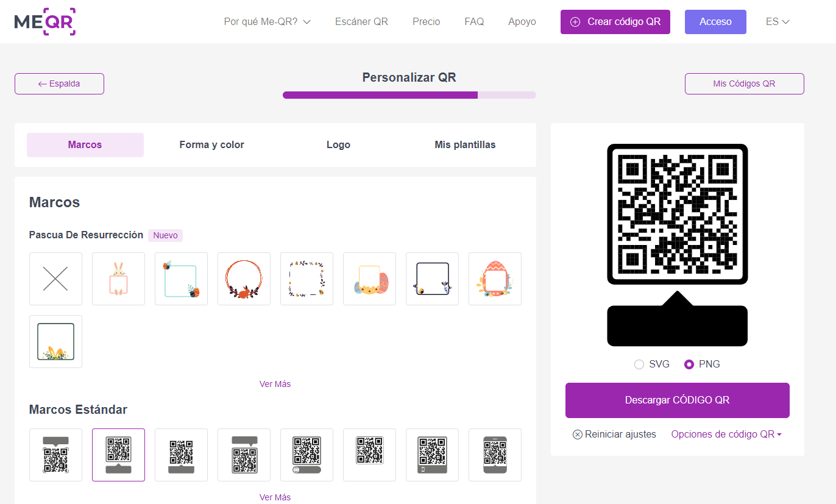
Task: Expand the Por qué Me-QR? menu
Action: [x=267, y=21]
